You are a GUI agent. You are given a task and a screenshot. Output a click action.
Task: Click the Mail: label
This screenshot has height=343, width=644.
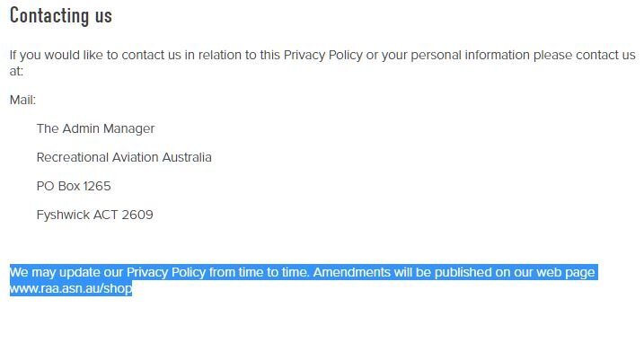tap(23, 100)
